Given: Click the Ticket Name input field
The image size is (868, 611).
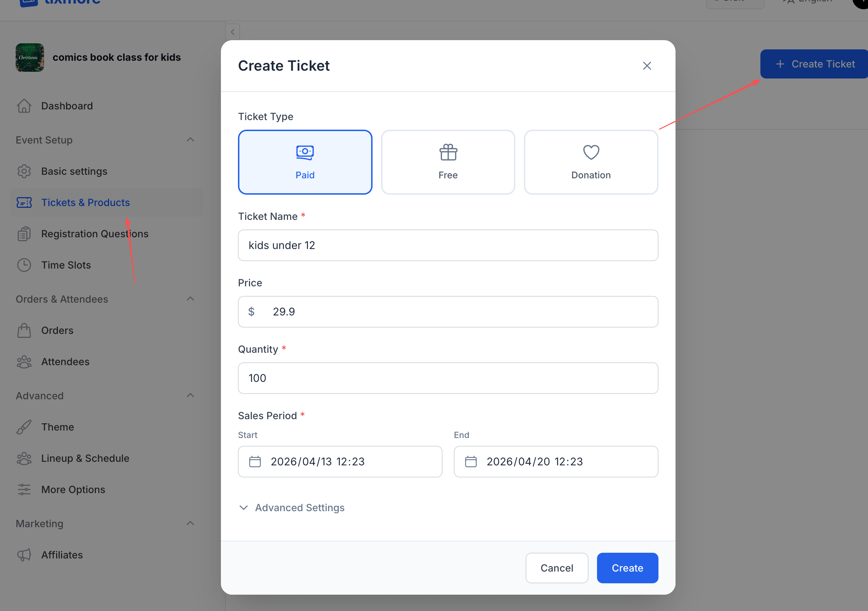Looking at the screenshot, I should 447,245.
